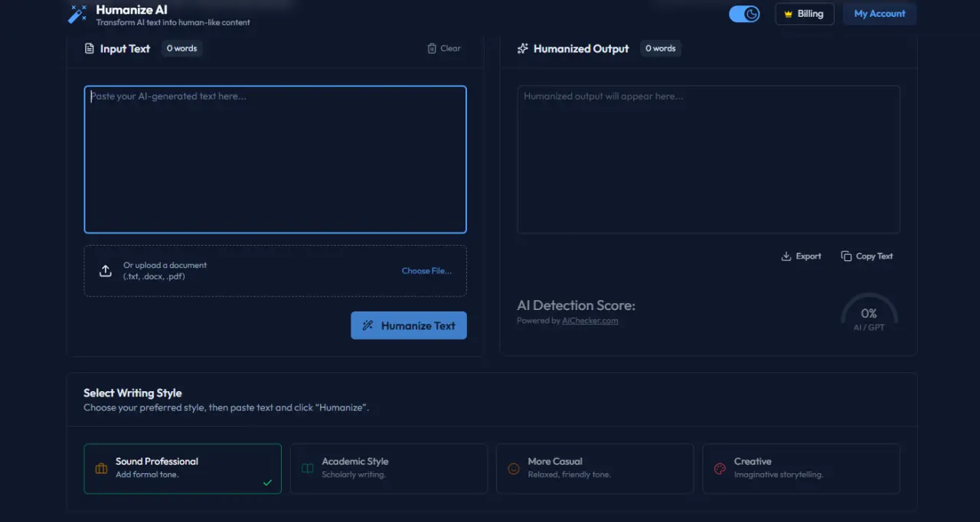
Task: Click the Humanize AI magic wand logo
Action: 77,14
